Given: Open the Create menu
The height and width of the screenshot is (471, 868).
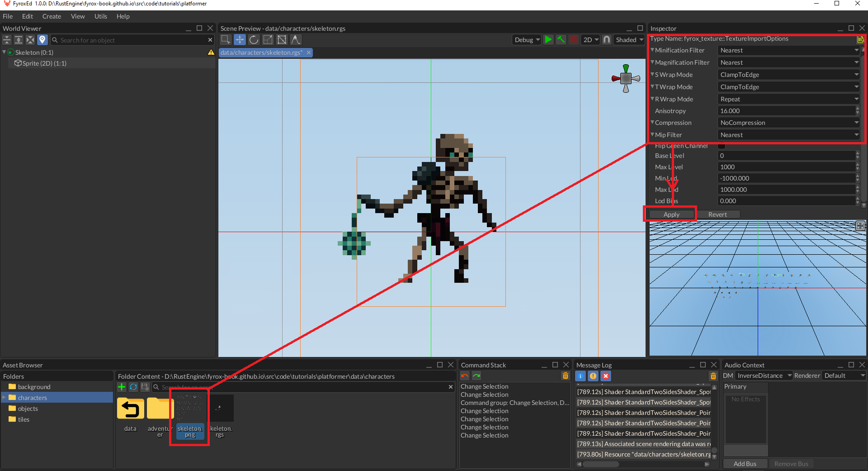Looking at the screenshot, I should coord(52,16).
